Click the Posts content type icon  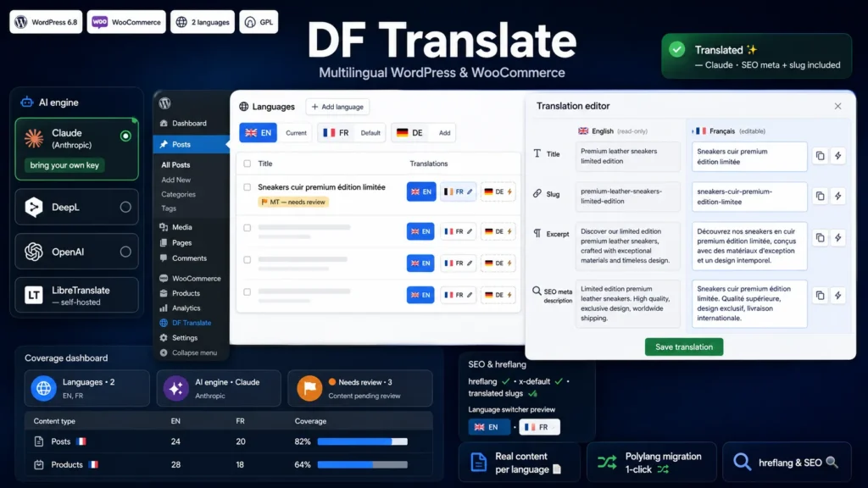[39, 441]
